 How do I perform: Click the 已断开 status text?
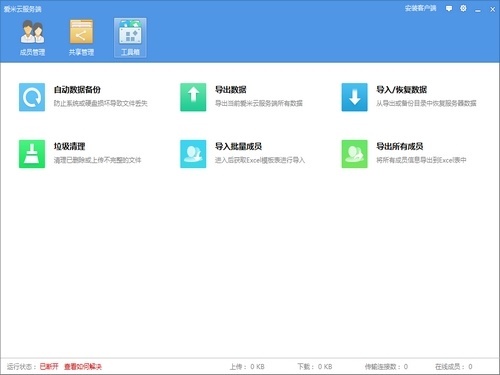(49, 367)
